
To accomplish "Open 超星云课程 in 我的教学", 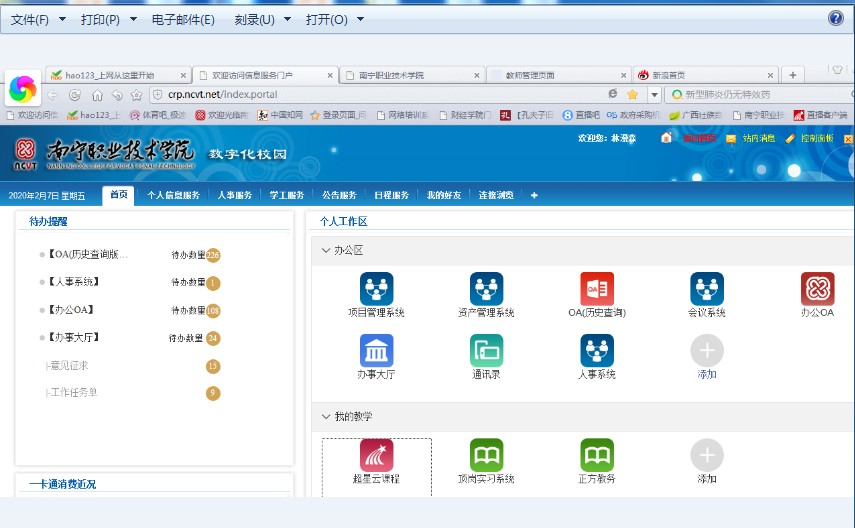I will [377, 456].
